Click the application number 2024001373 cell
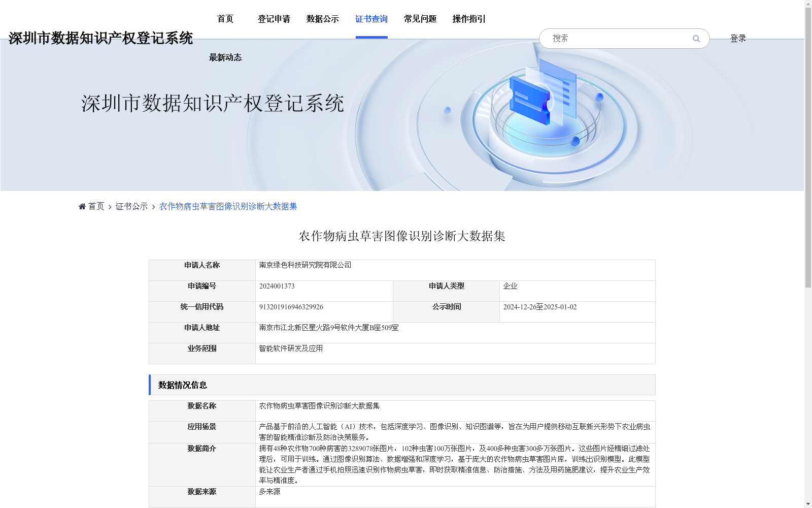812x508 pixels. 277,286
